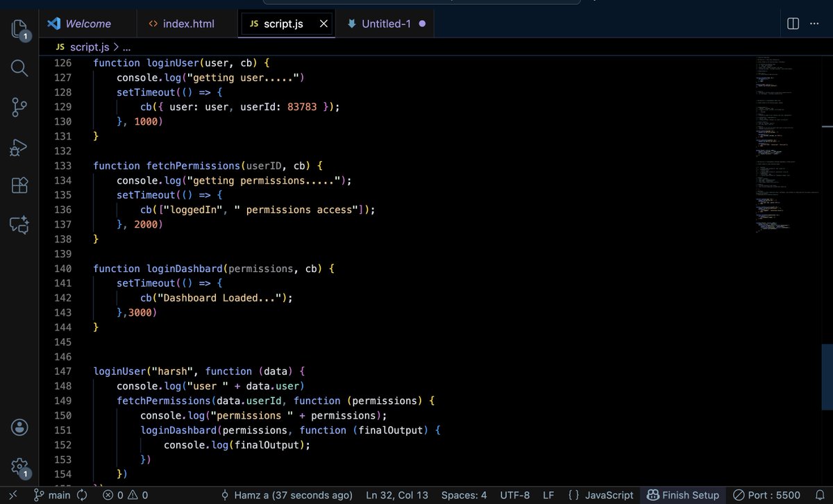Expand the breadcrumb ellipsis symbol
The height and width of the screenshot is (504, 833).
coord(126,47)
